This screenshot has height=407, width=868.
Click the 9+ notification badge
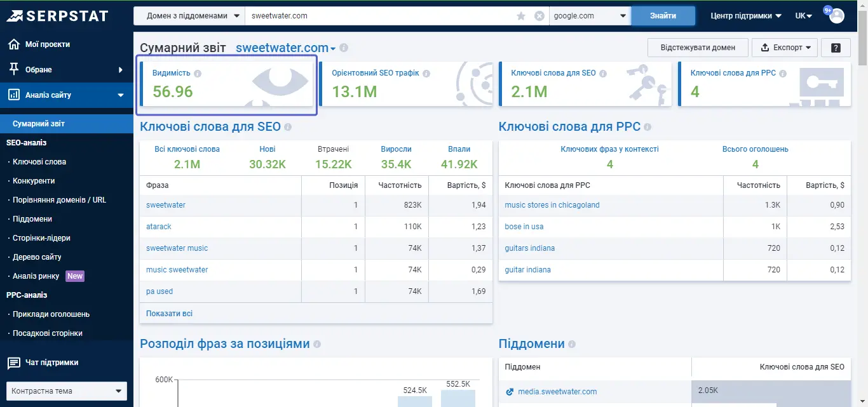click(828, 10)
